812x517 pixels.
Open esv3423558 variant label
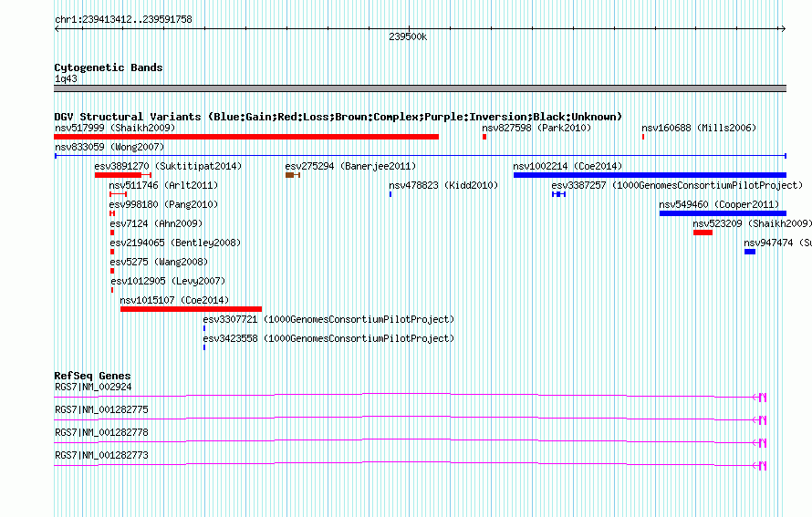[x=328, y=338]
